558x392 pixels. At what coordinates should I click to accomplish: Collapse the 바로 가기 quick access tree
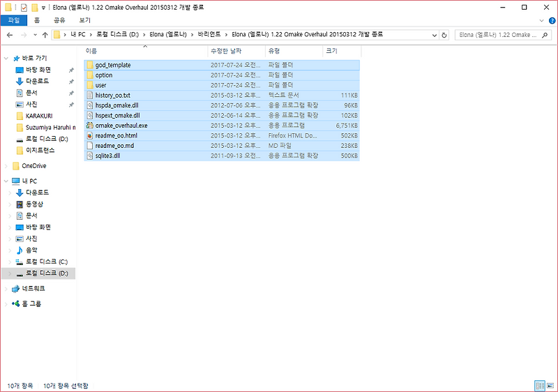point(6,58)
